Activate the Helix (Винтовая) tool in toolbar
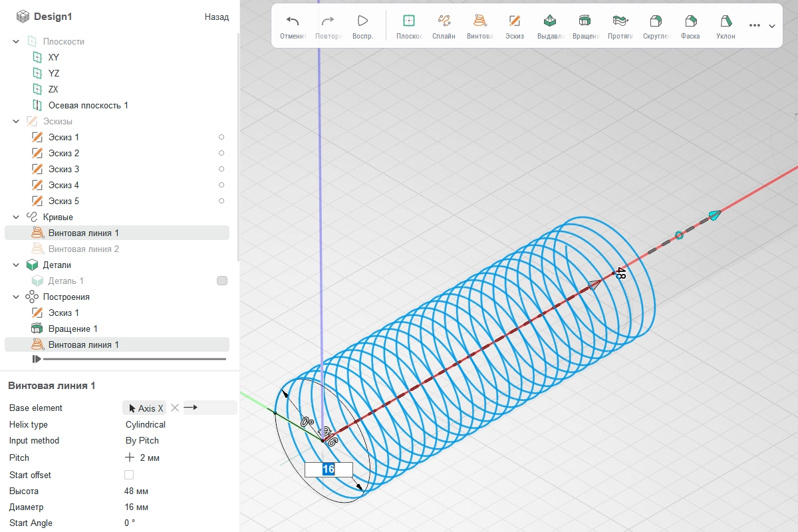798x532 pixels. (479, 21)
